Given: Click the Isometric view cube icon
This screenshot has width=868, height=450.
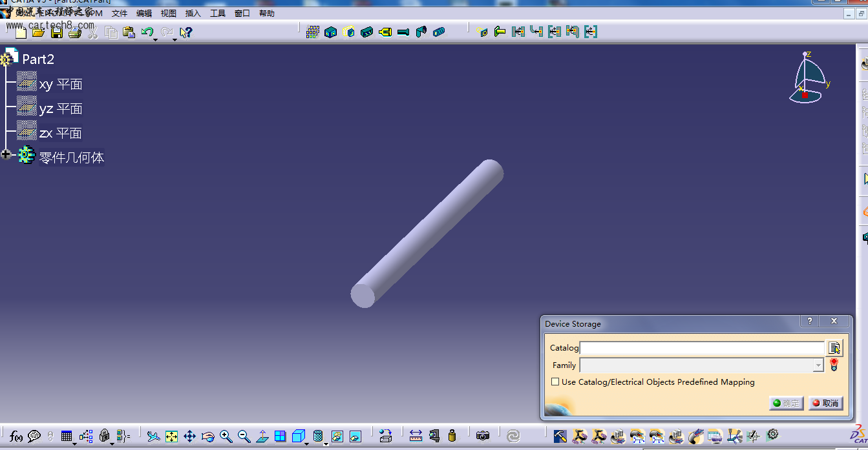Looking at the screenshot, I should point(298,436).
